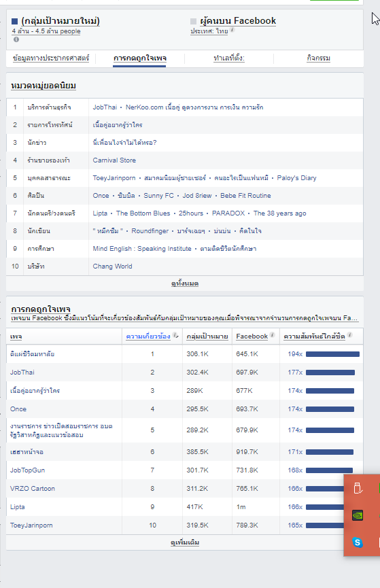Open งานราชการ ข่าวเปิดสอบราชการ page in table

pos(61,430)
